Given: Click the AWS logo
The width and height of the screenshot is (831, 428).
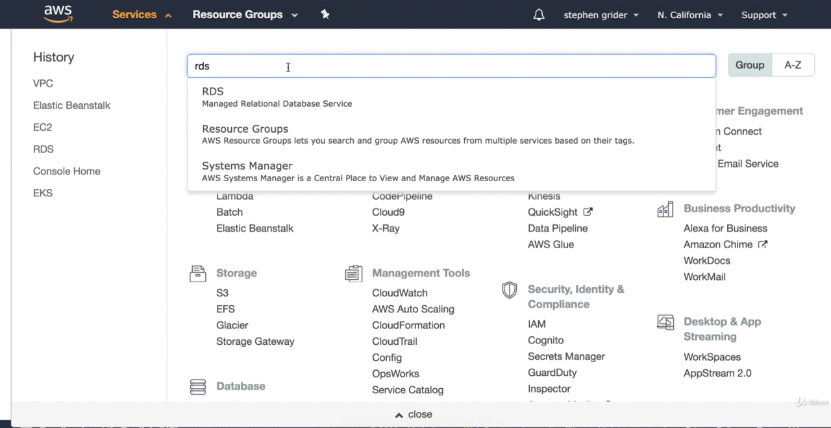Looking at the screenshot, I should pos(58,14).
